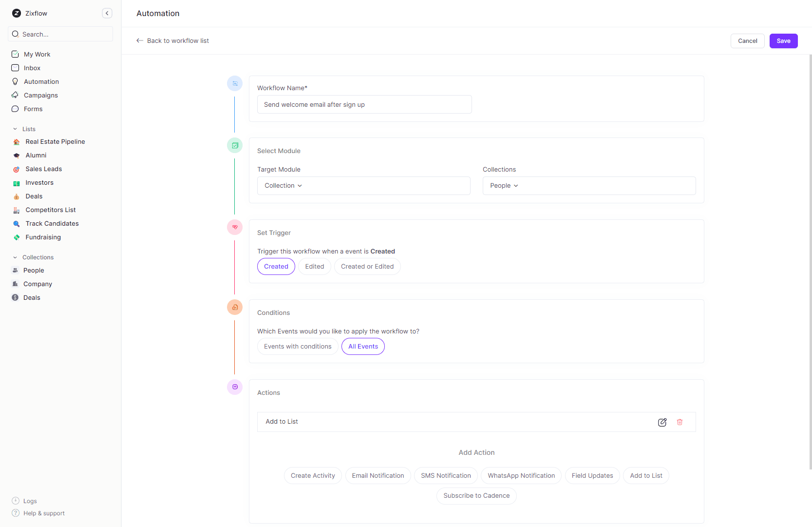This screenshot has height=527, width=812.
Task: Open the Inbox icon in sidebar
Action: tap(15, 68)
